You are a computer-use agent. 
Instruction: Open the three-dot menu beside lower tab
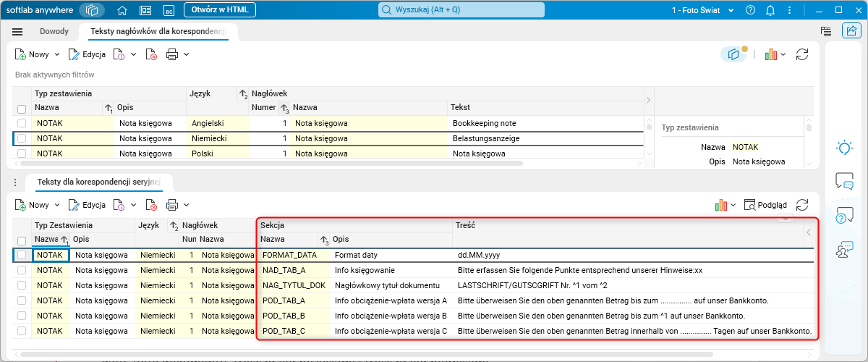pyautogui.click(x=15, y=181)
